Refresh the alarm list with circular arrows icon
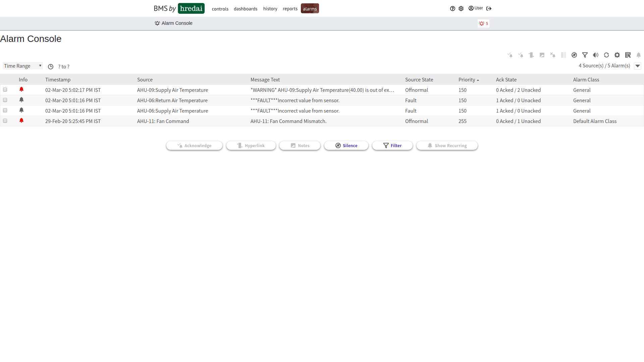Screen dimensions: 644x362 point(606,55)
